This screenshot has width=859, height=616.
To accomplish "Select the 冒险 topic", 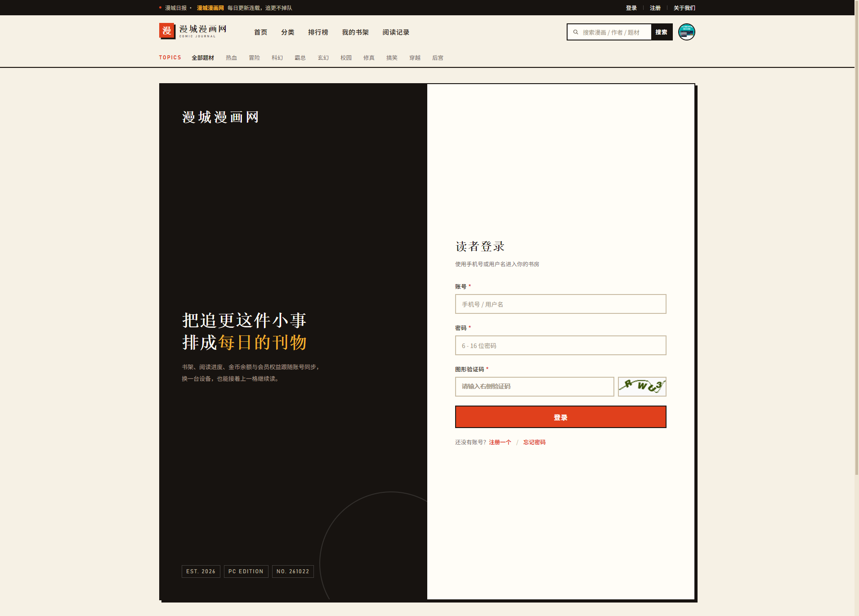I will coord(254,58).
